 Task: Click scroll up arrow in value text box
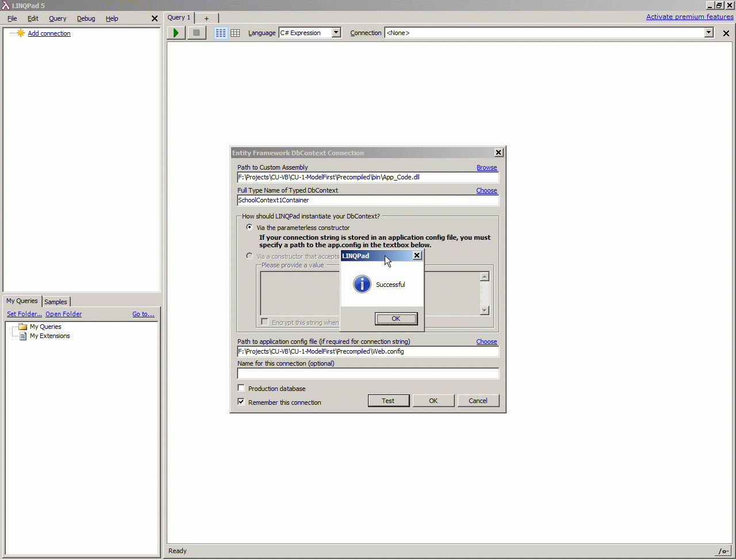click(485, 277)
